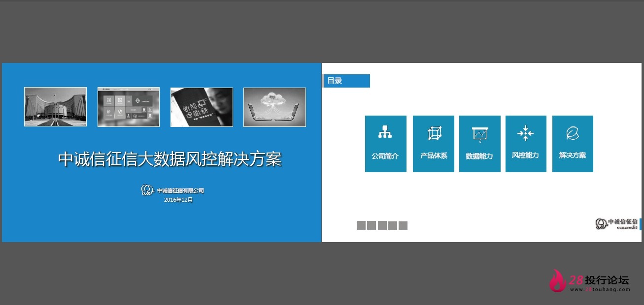The width and height of the screenshot is (644, 305).
Task: Select the bank building photo thumbnail
Action: [x=55, y=107]
